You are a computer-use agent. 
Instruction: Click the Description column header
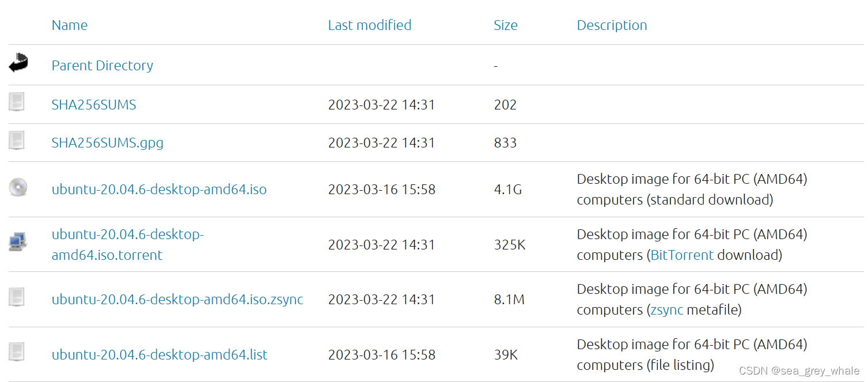612,25
